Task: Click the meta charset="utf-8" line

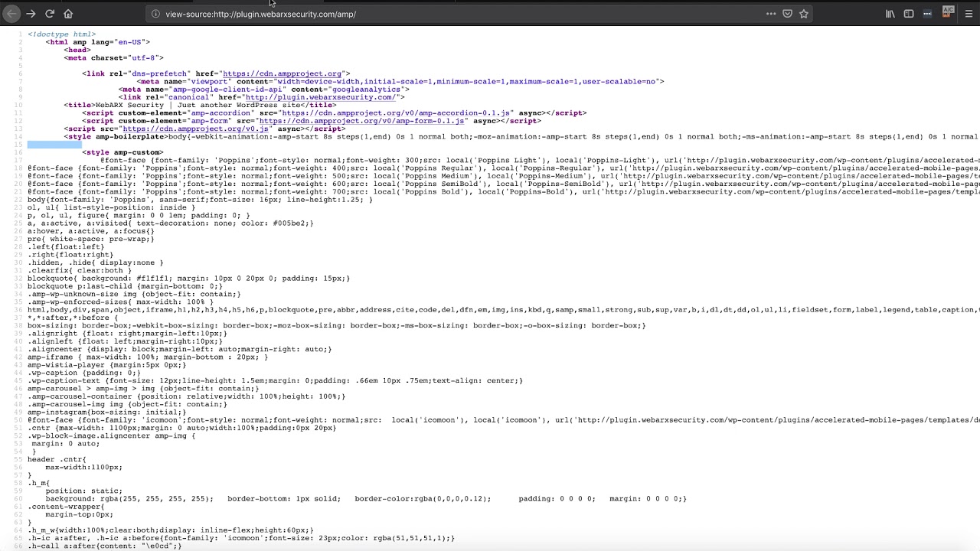Action: [113, 57]
